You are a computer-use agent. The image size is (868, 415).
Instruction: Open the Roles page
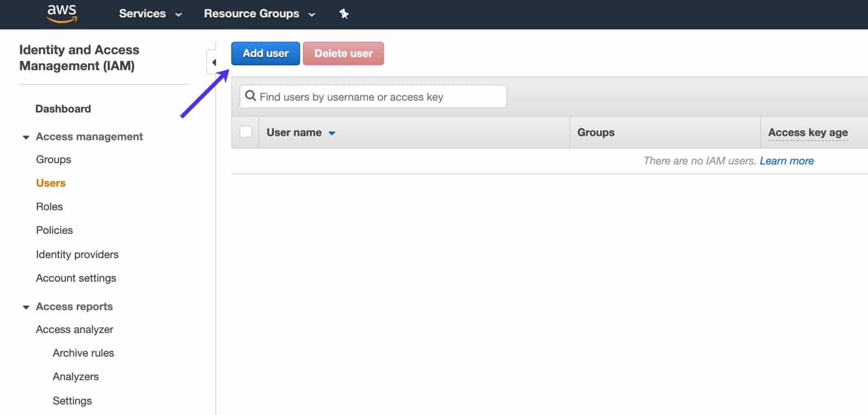(49, 206)
